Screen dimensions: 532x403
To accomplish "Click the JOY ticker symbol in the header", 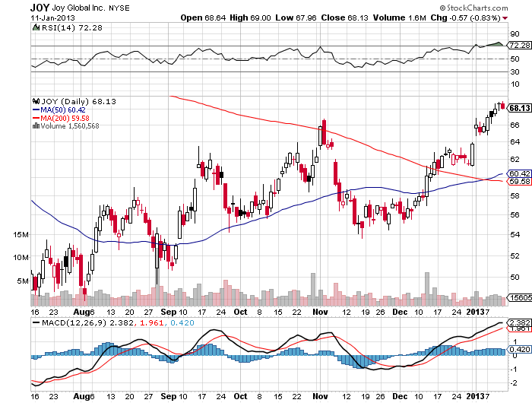I will click(x=40, y=8).
